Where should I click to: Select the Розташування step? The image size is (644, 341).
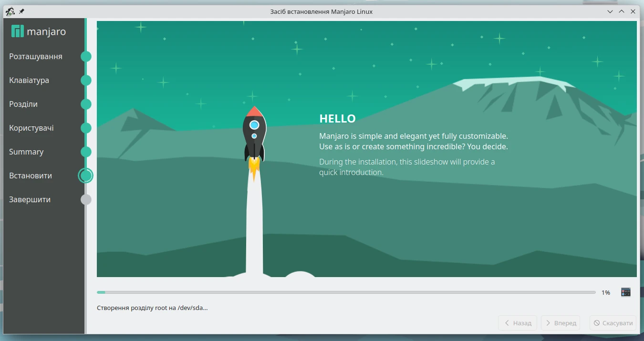[x=36, y=56]
